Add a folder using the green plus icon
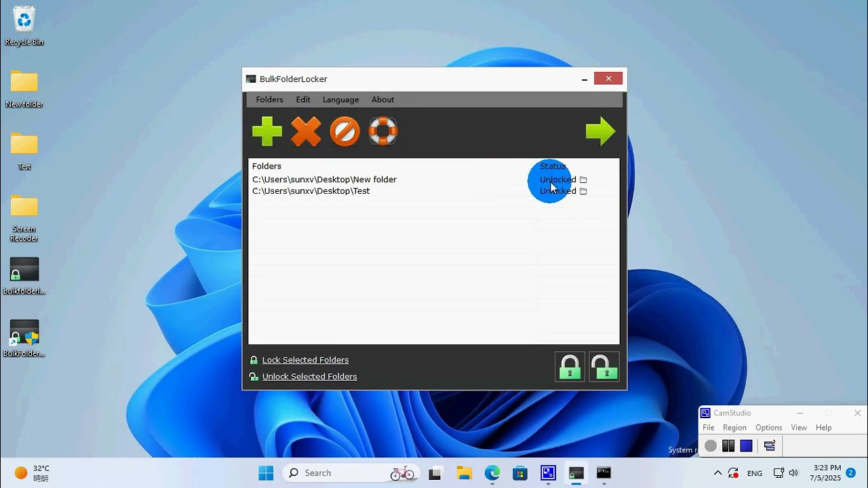The height and width of the screenshot is (488, 868). point(267,131)
